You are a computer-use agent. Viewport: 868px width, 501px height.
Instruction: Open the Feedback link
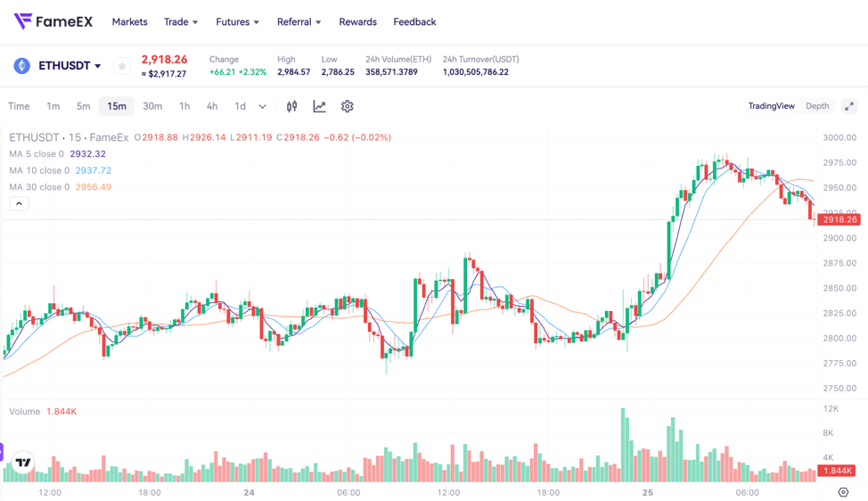point(414,21)
